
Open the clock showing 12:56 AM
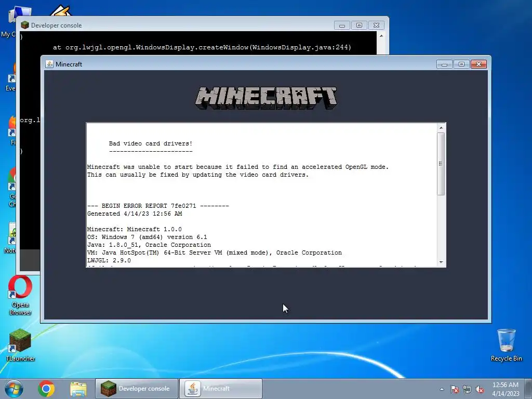506,389
